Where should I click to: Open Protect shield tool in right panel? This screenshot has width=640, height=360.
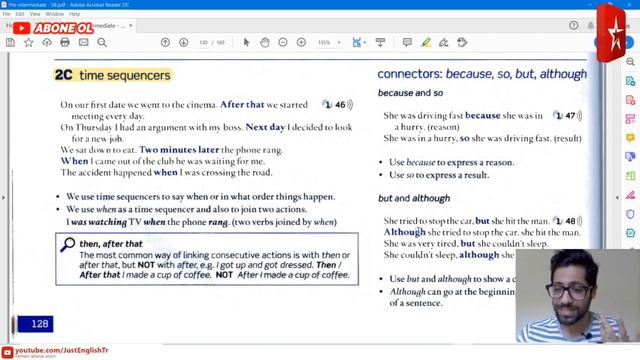630,214
